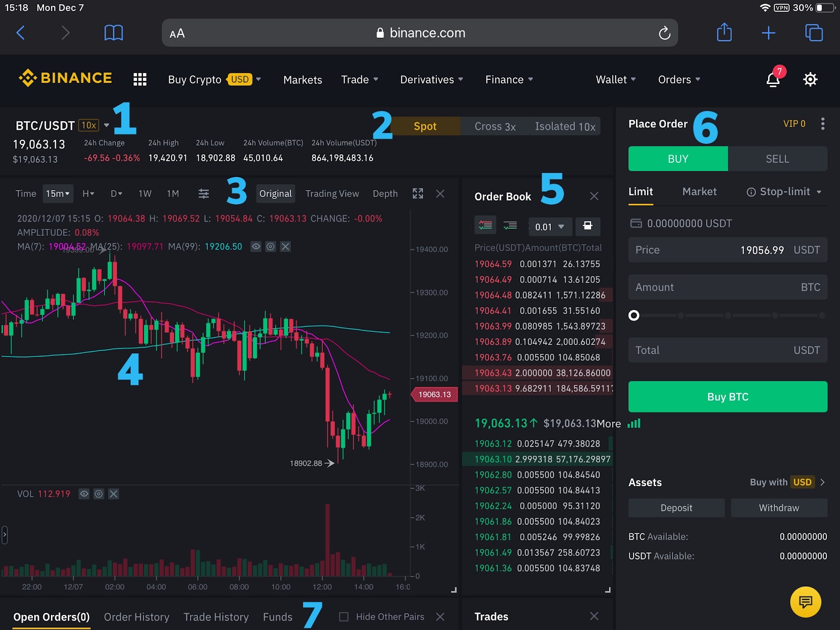Open Buy Crypto dropdown
Screen dimensions: 840x630
coord(214,79)
